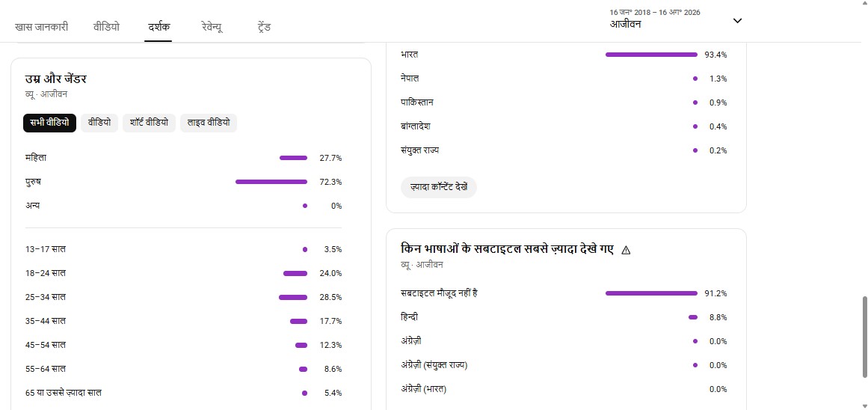Image resolution: width=868 pixels, height=410 pixels.
Task: Click the 25–34 साल age row
Action: [x=183, y=297]
